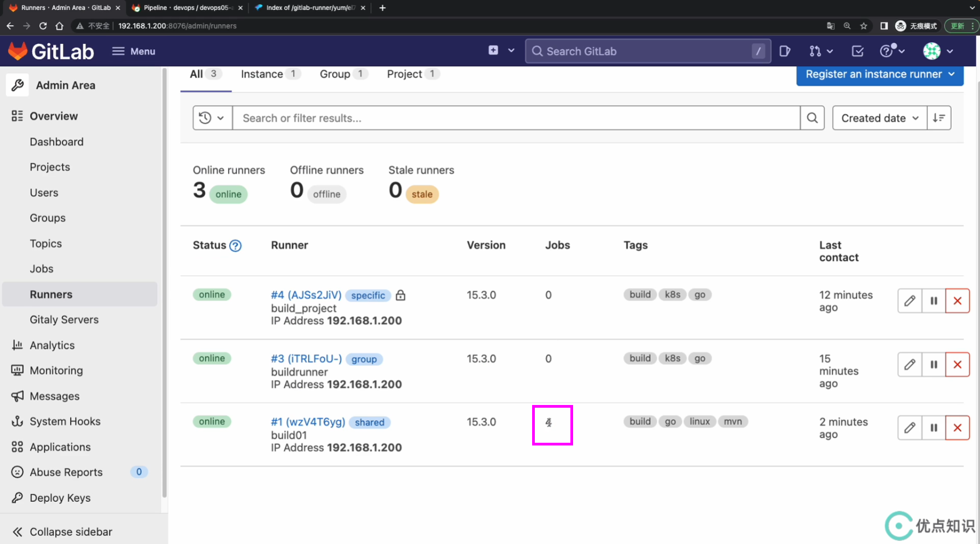This screenshot has height=544, width=980.
Task: Open runner #4 (AJSs2JiV) link
Action: point(306,295)
